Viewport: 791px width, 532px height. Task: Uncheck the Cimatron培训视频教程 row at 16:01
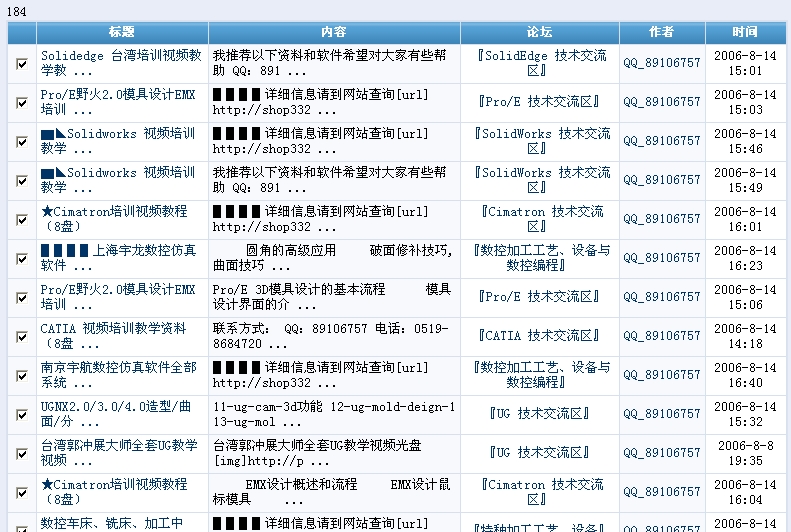(22, 220)
